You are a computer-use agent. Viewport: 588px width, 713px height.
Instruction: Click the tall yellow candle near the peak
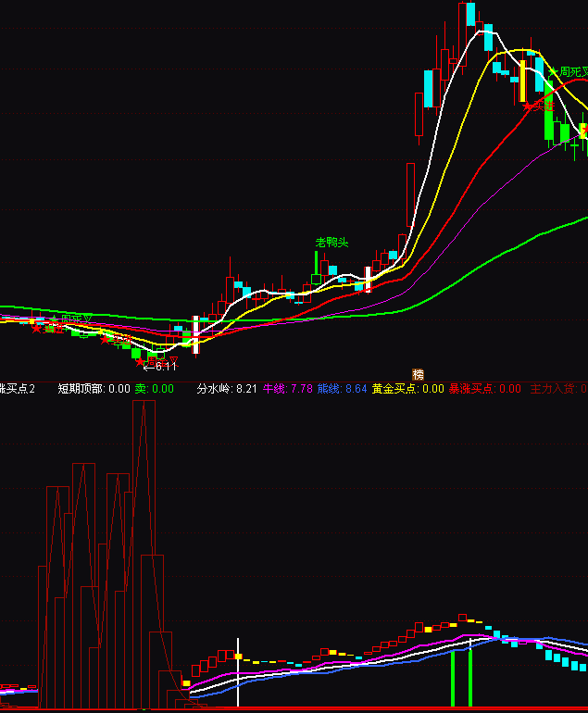(522, 80)
